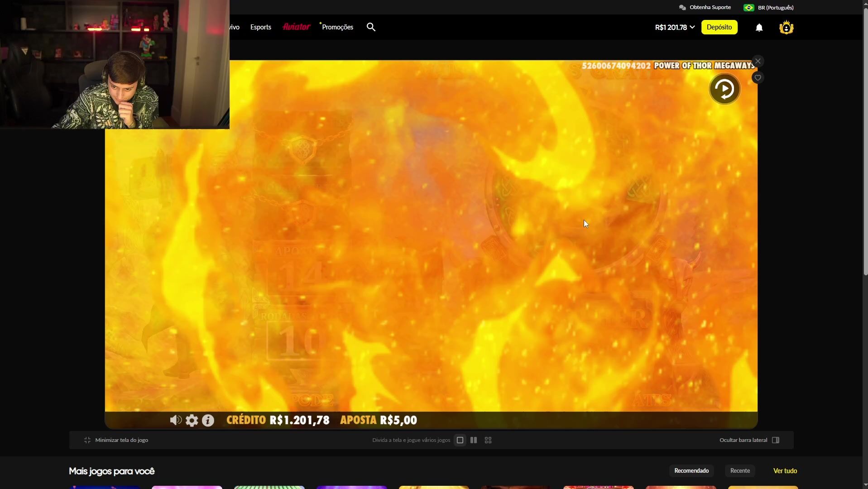Click the page vertical scrollbar

point(865,140)
